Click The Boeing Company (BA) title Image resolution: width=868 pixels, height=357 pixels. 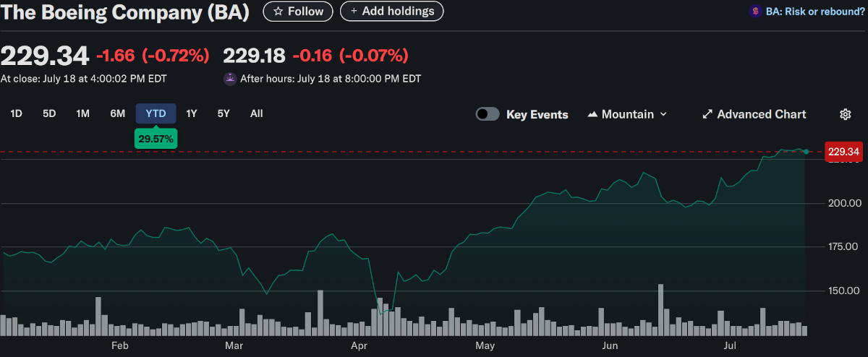(124, 12)
